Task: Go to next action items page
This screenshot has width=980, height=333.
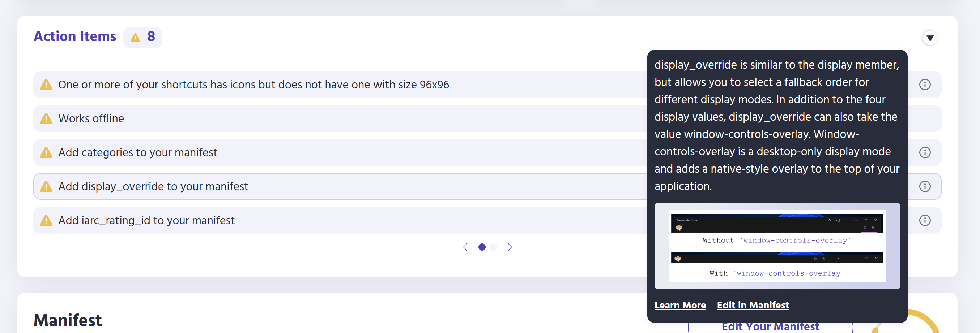Action: [x=510, y=247]
